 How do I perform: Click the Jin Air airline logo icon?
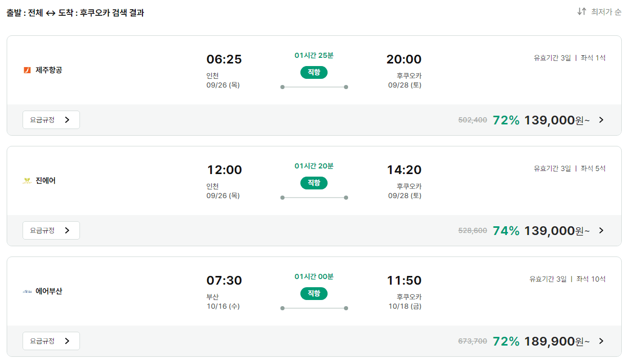point(27,181)
